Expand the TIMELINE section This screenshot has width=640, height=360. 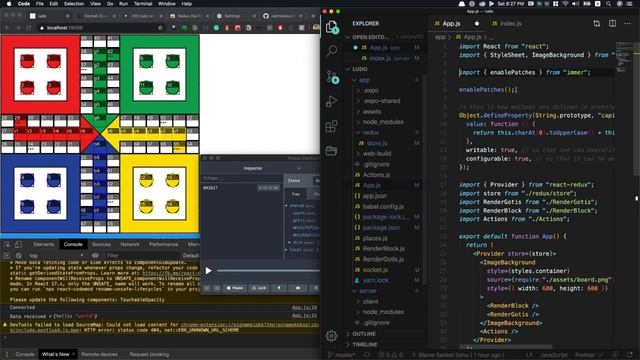pos(364,344)
